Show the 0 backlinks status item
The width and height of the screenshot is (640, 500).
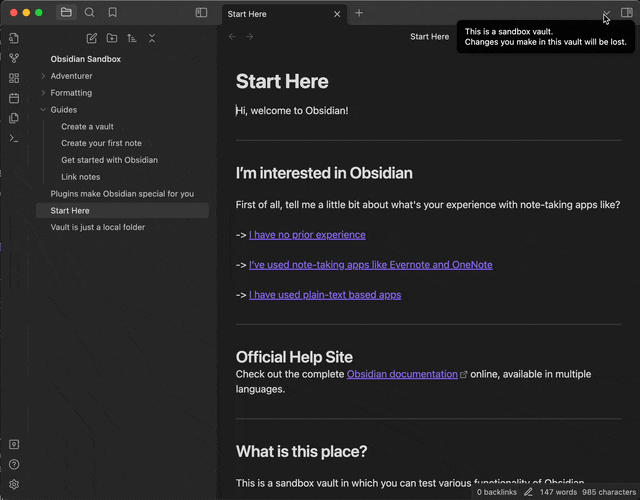(x=496, y=492)
